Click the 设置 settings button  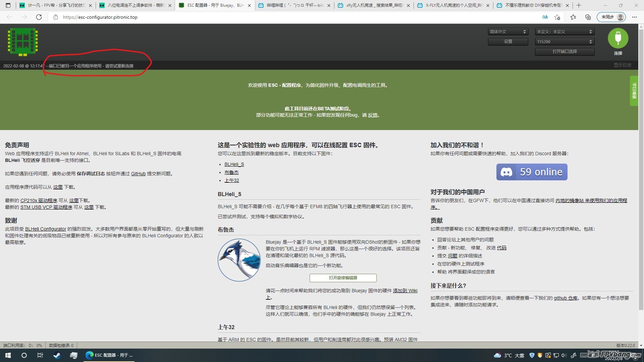tap(508, 42)
